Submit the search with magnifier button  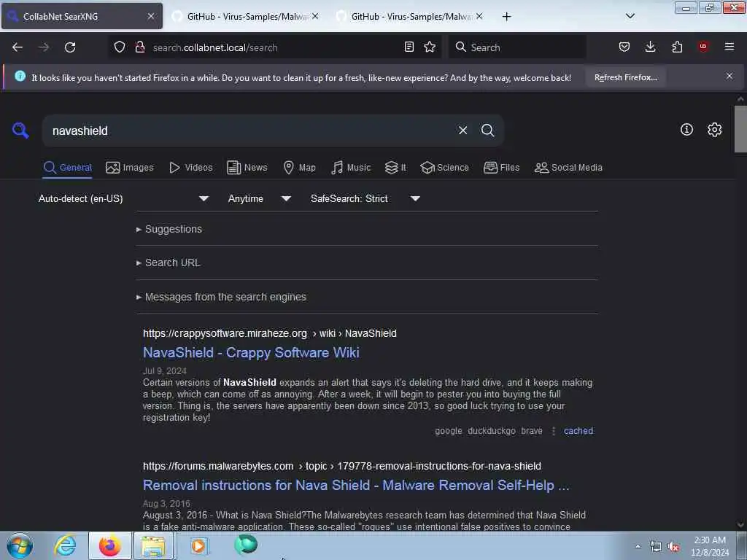click(x=487, y=131)
